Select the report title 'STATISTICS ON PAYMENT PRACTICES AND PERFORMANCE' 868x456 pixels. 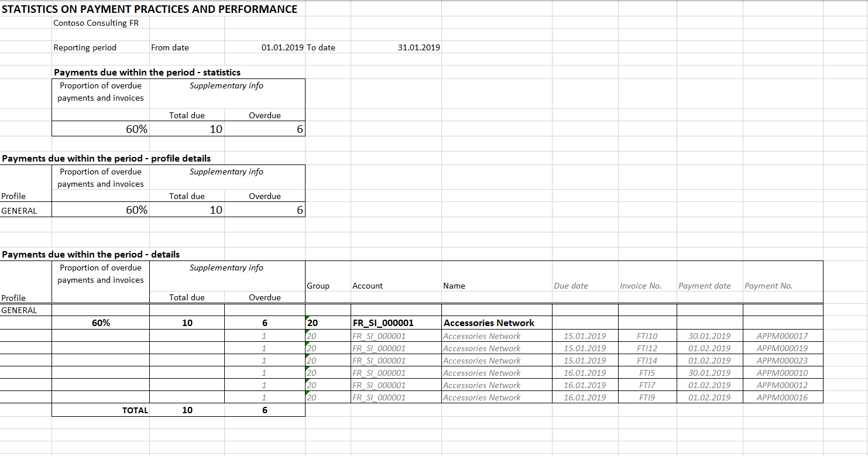tap(150, 9)
